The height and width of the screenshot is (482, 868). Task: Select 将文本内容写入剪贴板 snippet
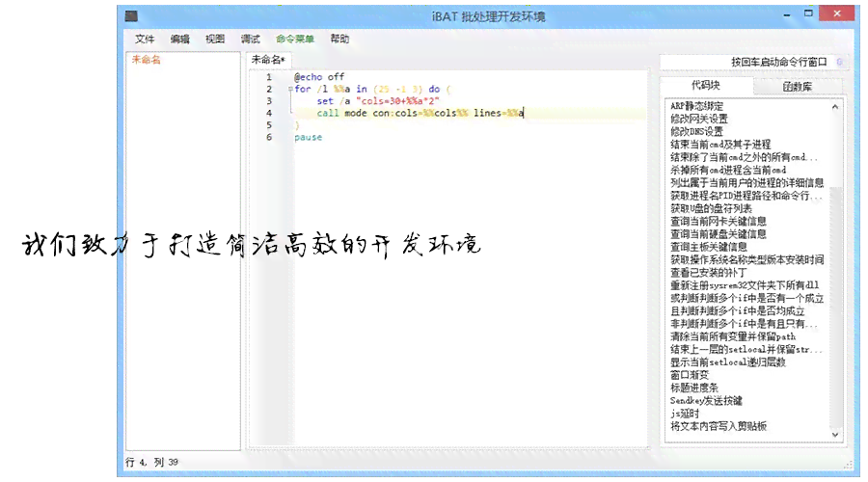pyautogui.click(x=719, y=426)
